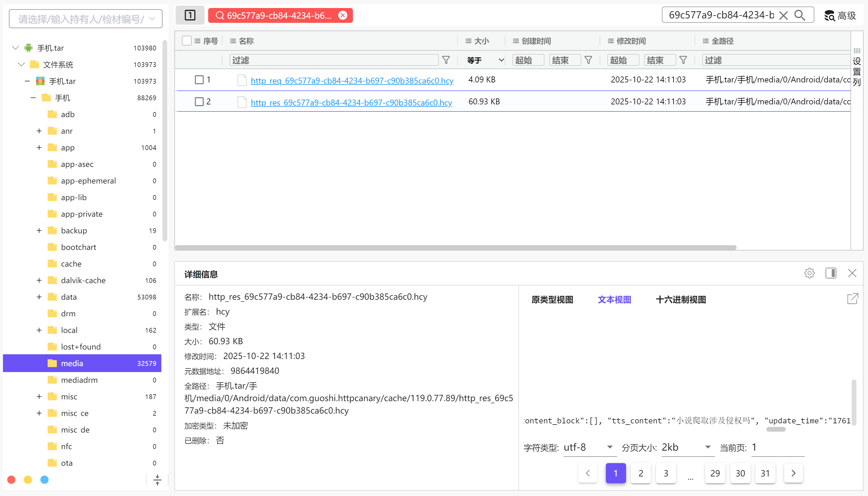
Task: Switch to 原类型视图 tab
Action: click(x=552, y=299)
